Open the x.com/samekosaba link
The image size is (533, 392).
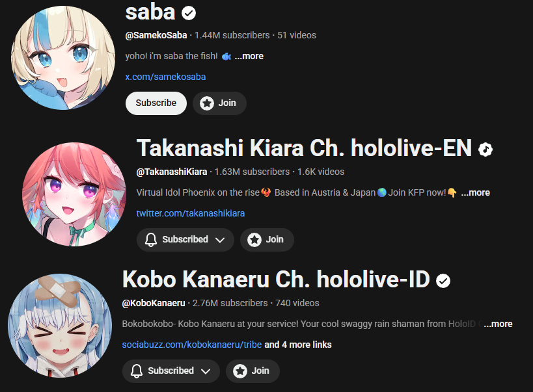(x=165, y=77)
